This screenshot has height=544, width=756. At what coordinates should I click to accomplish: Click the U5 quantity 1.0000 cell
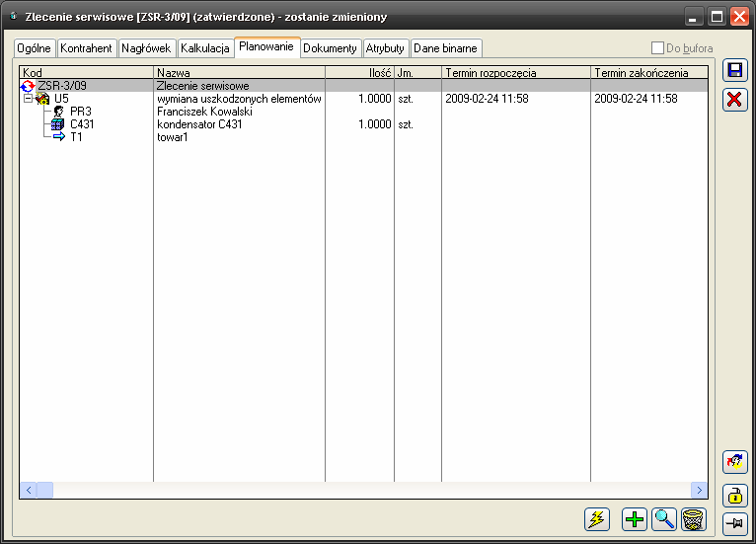pos(375,99)
